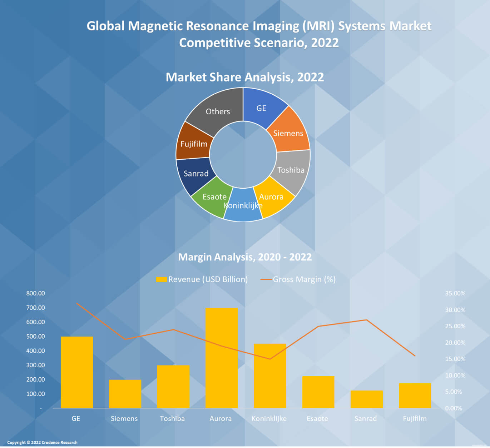Select the navy Sanrad donut segment
This screenshot has width=490, height=448.
pyautogui.click(x=196, y=174)
